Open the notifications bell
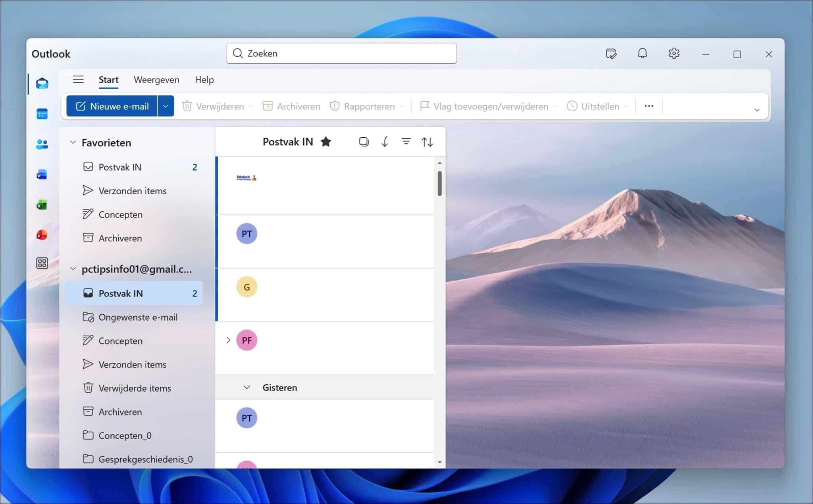This screenshot has height=504, width=813. [642, 54]
